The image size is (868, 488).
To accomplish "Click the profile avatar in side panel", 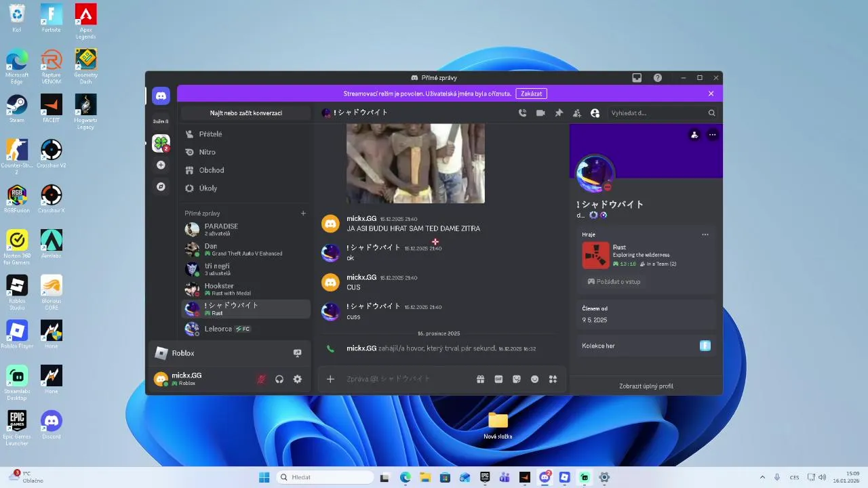I will click(x=595, y=174).
